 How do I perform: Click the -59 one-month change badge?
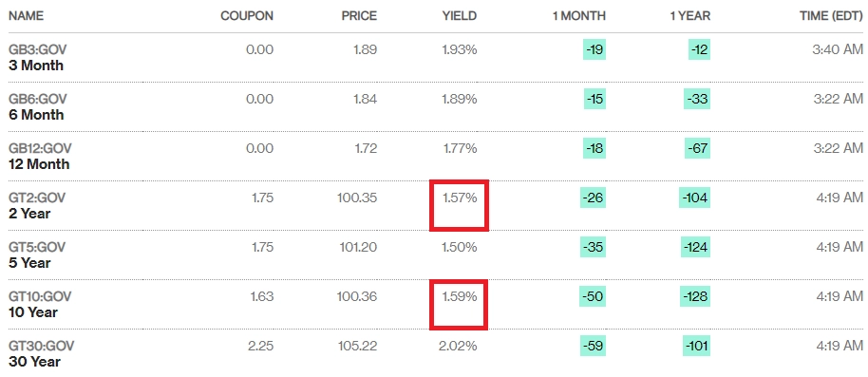[594, 346]
